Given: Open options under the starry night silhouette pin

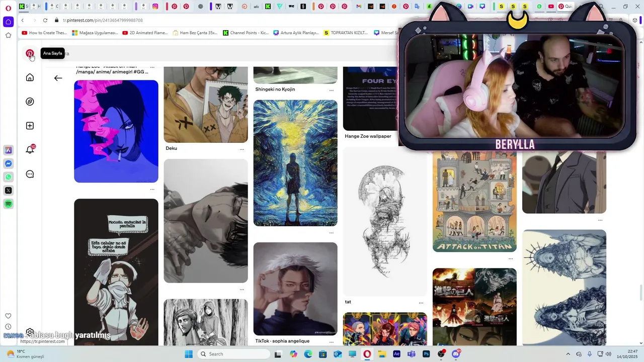Looking at the screenshot, I should point(331,233).
